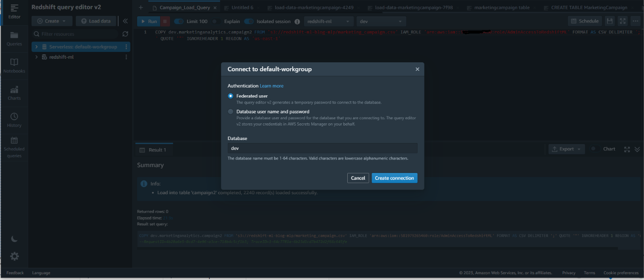Open Language selector in footer
This screenshot has height=280, width=644.
tap(41, 273)
